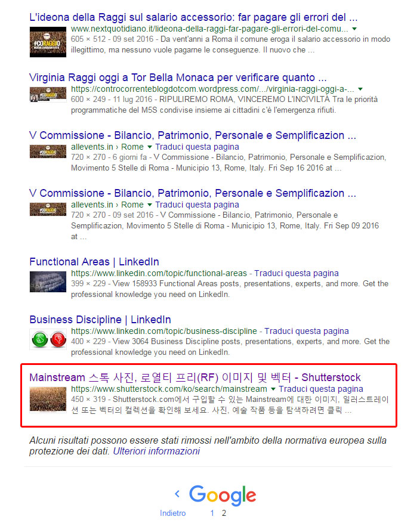Click the allevents.in URL in the '6 giorni fa' result
This screenshot has width=420, height=526.
(107, 147)
